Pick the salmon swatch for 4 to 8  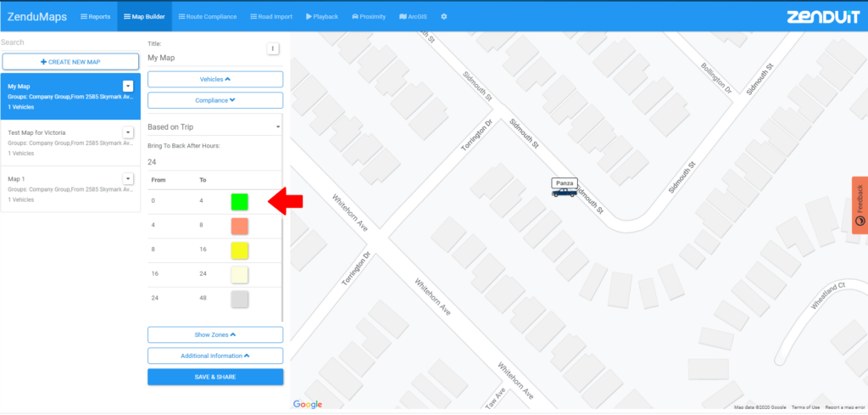point(239,226)
